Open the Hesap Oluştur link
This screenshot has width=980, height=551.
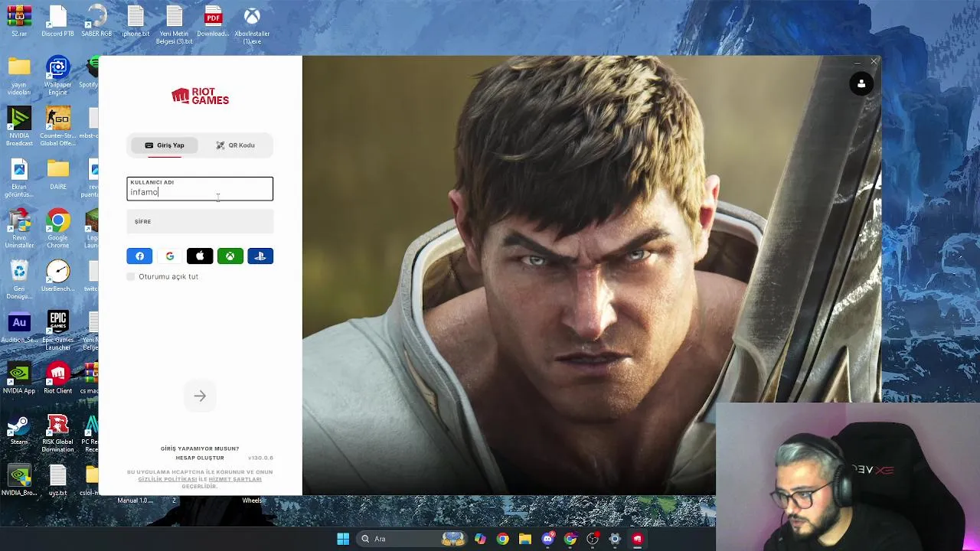tap(200, 458)
